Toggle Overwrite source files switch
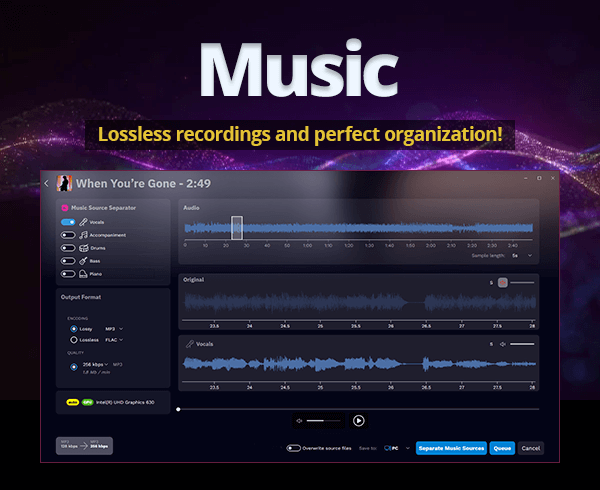The width and height of the screenshot is (600, 490). [x=294, y=448]
